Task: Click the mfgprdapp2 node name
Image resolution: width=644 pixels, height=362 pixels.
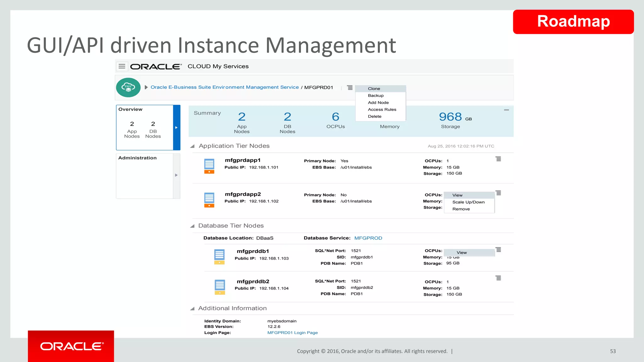Action: pyautogui.click(x=243, y=194)
